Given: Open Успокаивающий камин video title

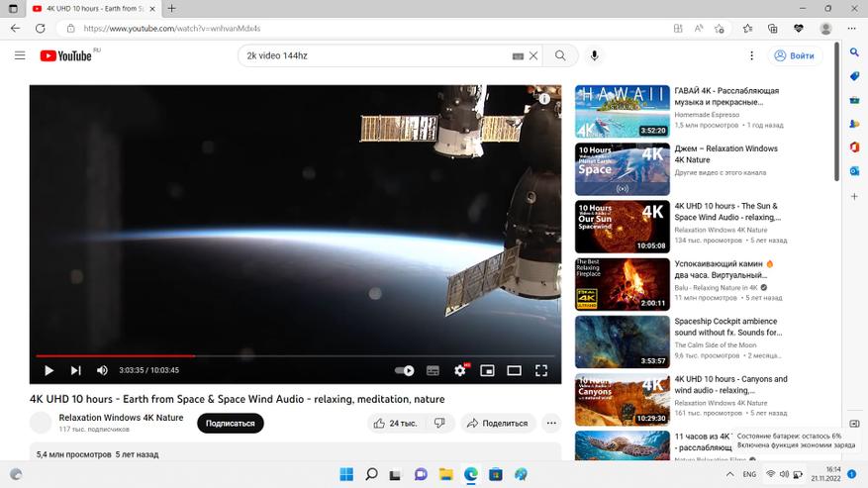Looking at the screenshot, I should [x=723, y=269].
